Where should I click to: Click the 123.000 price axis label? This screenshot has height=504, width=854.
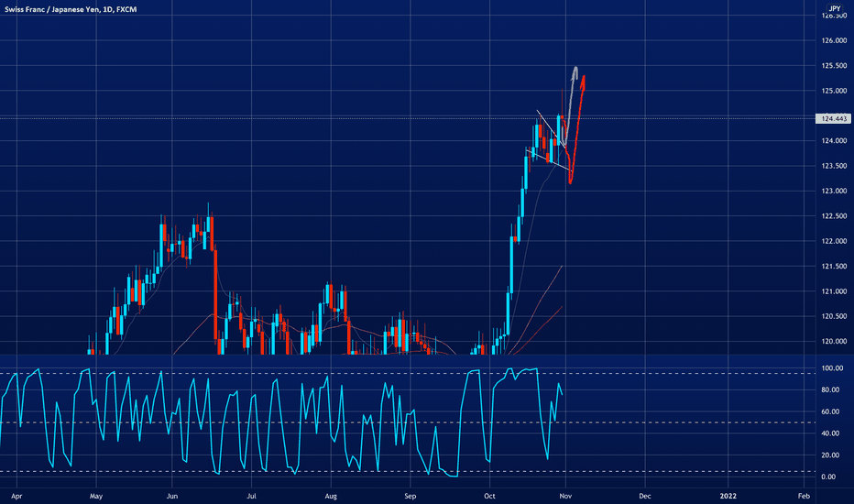[834, 192]
